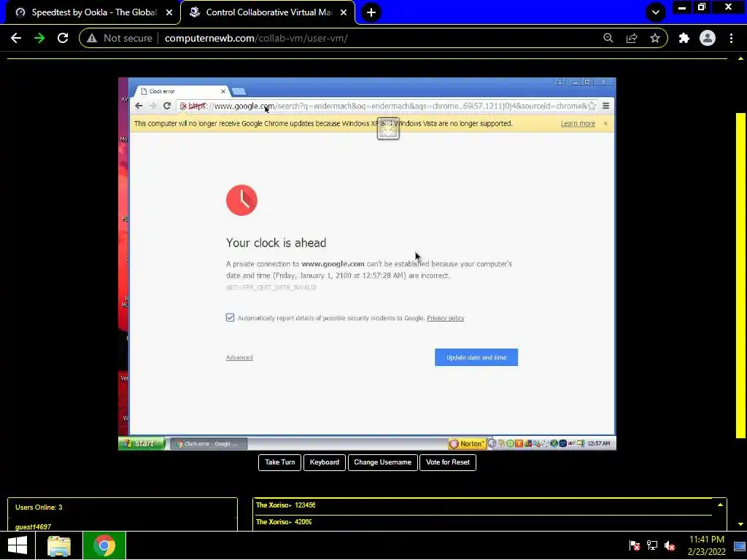Open the zoom magnifier icon in address bar
This screenshot has height=560, width=747.
[608, 38]
